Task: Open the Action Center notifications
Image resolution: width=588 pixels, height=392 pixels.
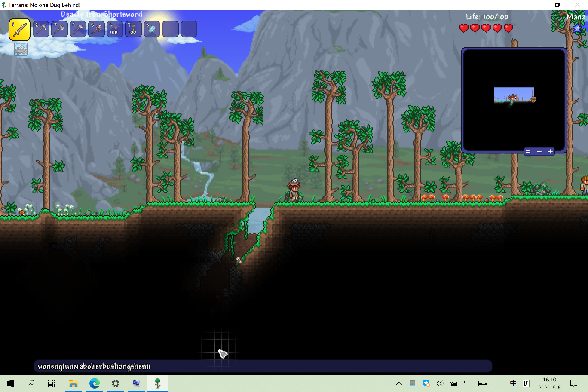Action: (574, 383)
